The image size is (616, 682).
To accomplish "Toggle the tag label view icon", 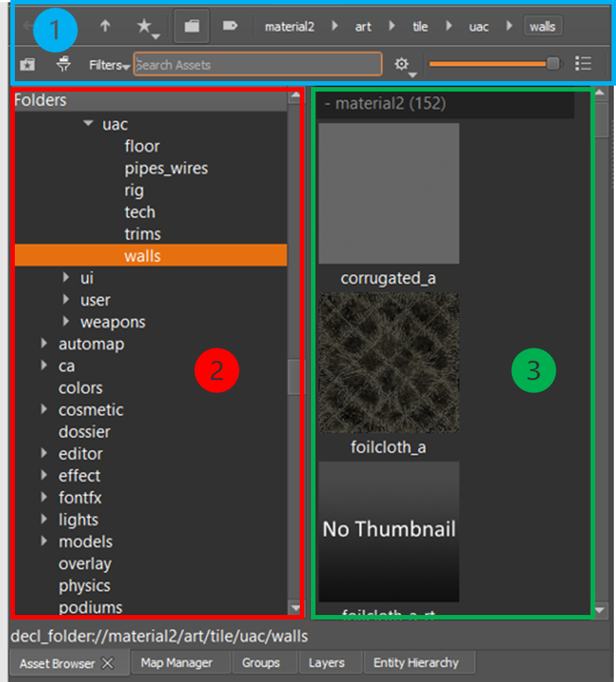I will tap(230, 27).
